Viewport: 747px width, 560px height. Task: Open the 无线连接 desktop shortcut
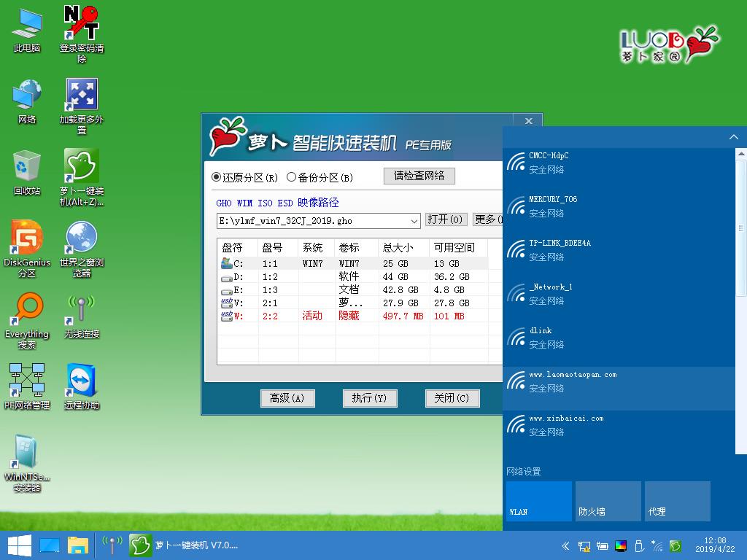pos(82,316)
